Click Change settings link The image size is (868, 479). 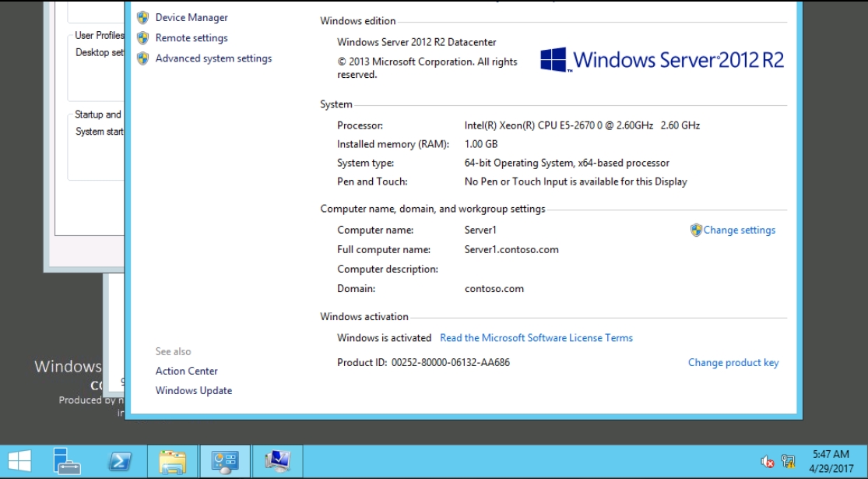point(739,231)
